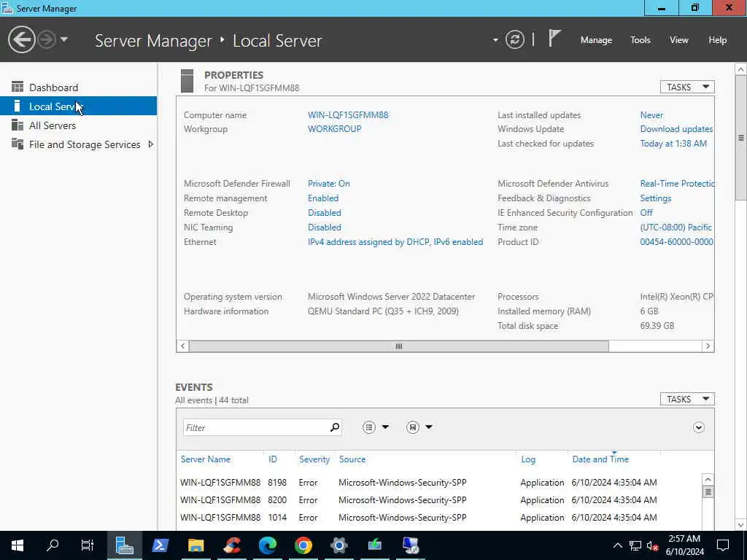Open dropdown arrow left of refresh icon
The height and width of the screenshot is (560, 747).
(x=495, y=40)
